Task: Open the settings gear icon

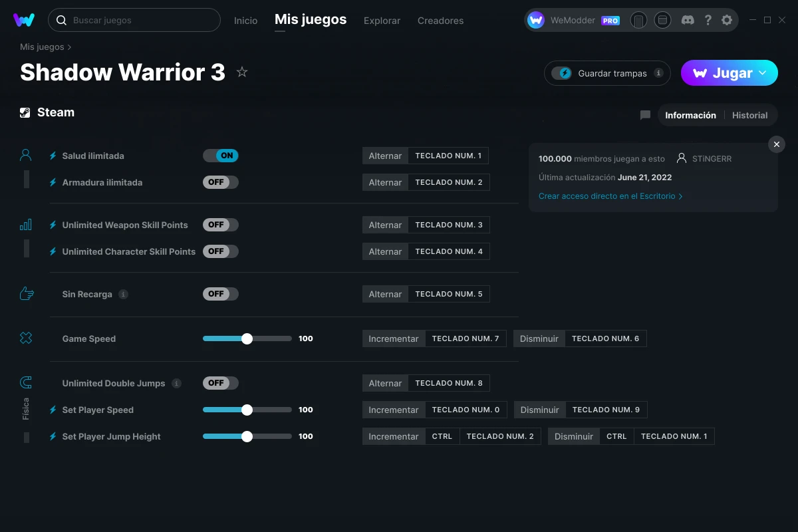Action: coord(727,20)
